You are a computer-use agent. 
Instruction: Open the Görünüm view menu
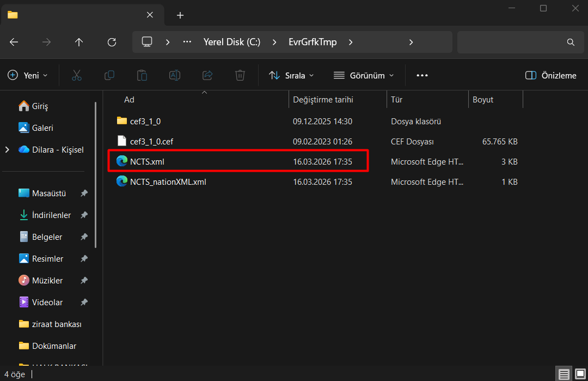click(363, 75)
